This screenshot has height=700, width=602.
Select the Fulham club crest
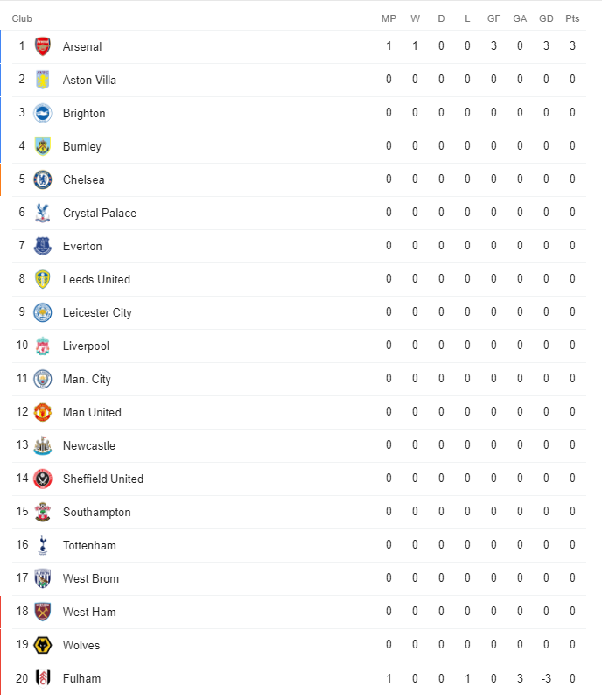[x=42, y=678]
